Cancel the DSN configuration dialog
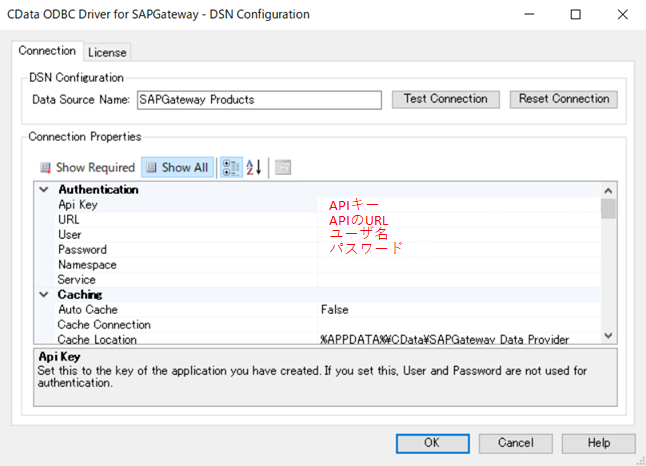This screenshot has height=466, width=646. coord(516,443)
